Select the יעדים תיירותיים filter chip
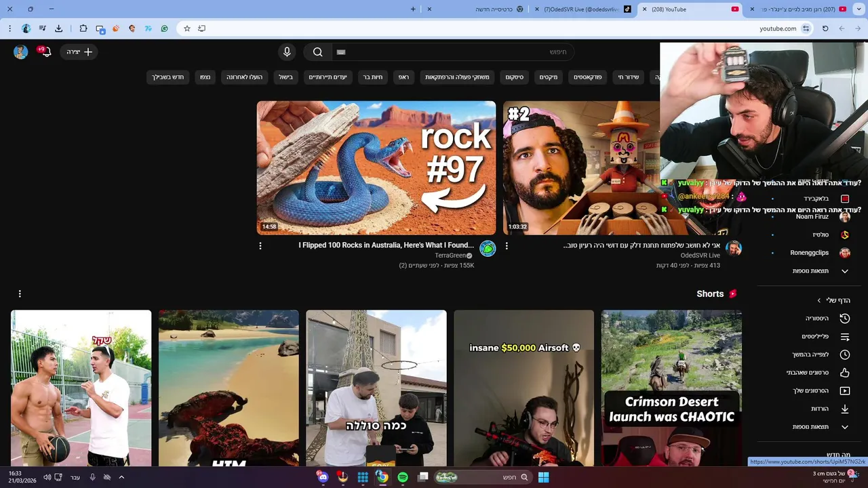The height and width of the screenshot is (488, 868). (x=328, y=77)
